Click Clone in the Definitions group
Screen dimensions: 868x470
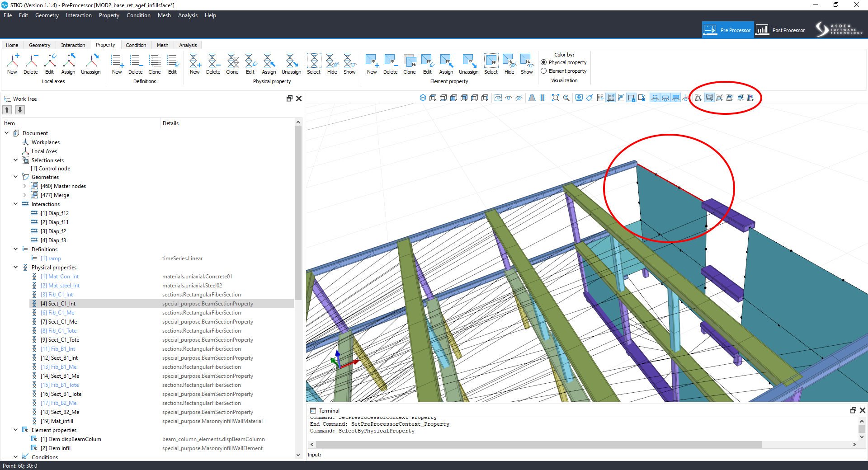pyautogui.click(x=155, y=64)
